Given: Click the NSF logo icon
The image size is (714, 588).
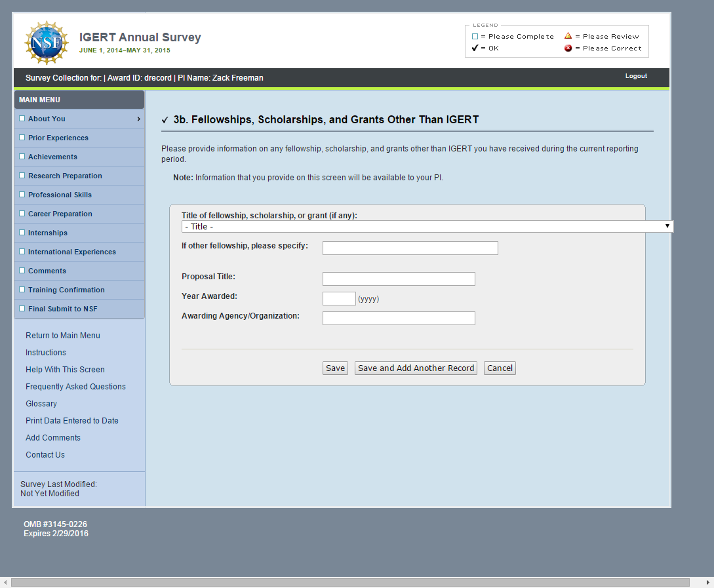Looking at the screenshot, I should pyautogui.click(x=46, y=43).
